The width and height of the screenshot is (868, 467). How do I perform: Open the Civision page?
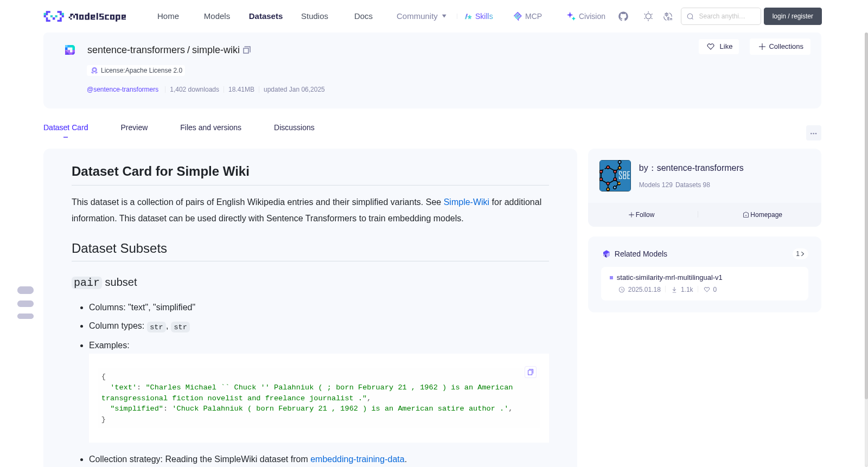(592, 16)
